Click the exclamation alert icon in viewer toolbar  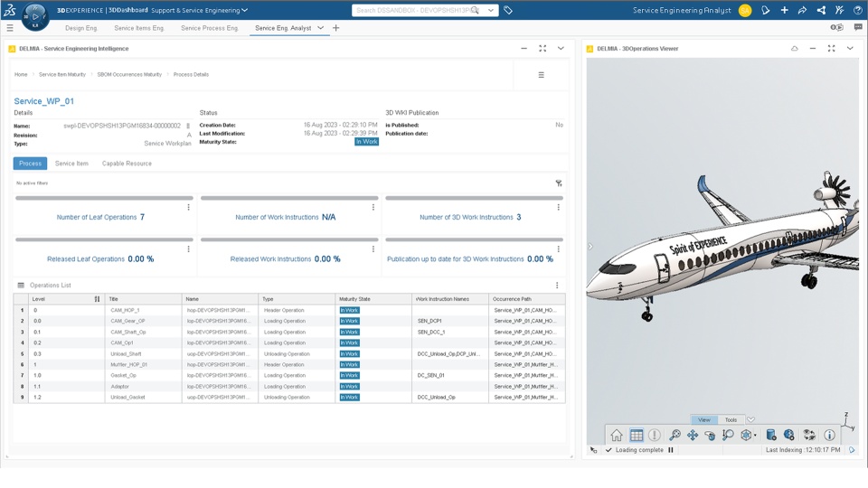[x=655, y=435]
